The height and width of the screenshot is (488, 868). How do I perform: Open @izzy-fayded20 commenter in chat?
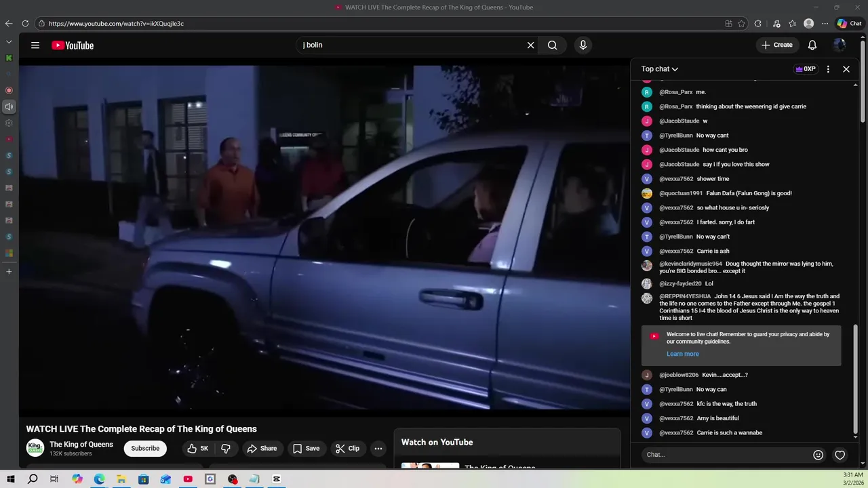point(680,284)
